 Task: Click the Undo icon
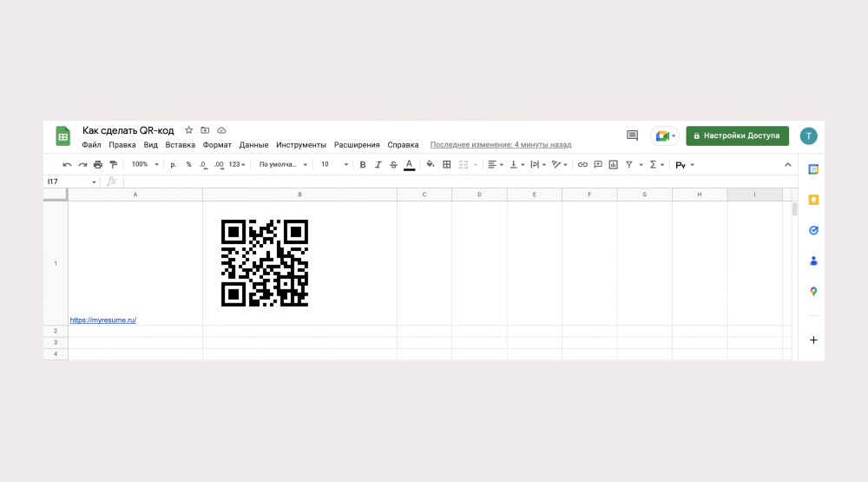click(x=67, y=164)
